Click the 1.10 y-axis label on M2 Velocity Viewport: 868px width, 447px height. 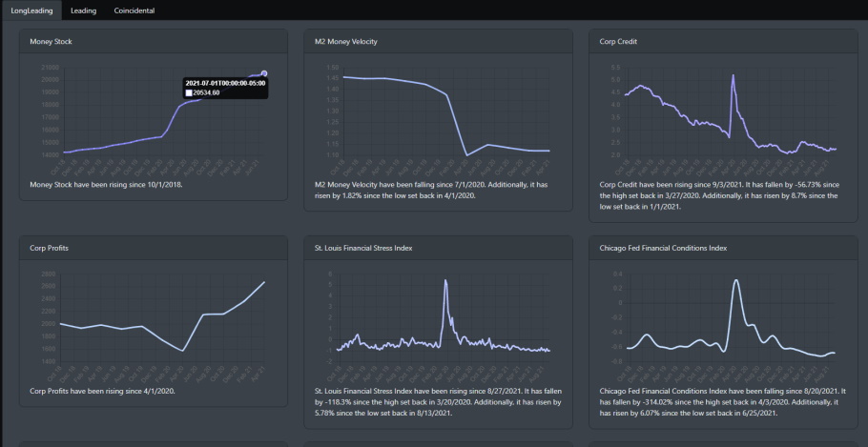(x=332, y=155)
